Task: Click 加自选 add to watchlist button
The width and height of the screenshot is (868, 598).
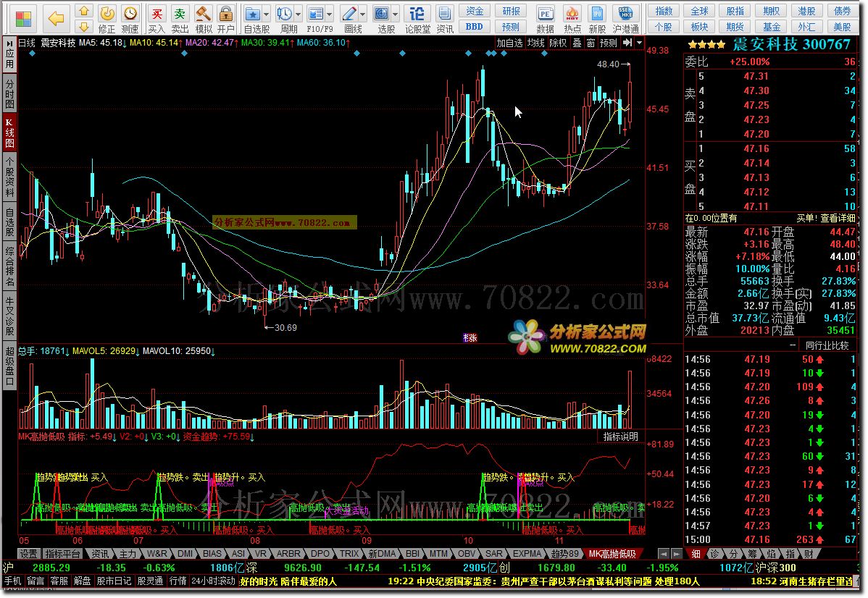Action: pos(509,43)
